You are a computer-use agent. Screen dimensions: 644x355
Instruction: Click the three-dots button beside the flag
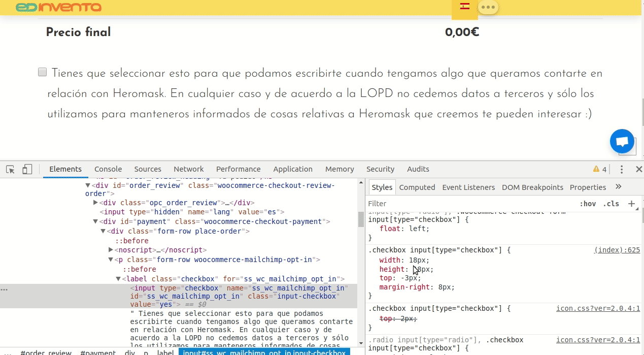pyautogui.click(x=488, y=7)
